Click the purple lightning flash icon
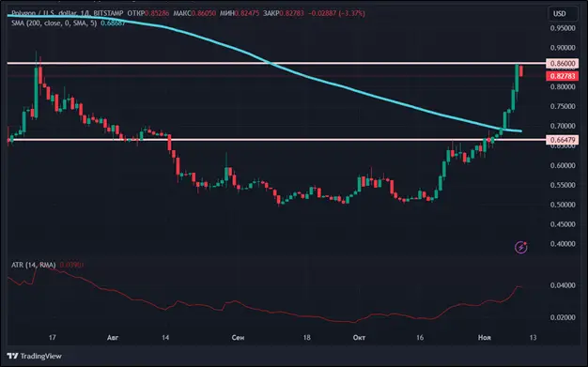 [x=521, y=248]
